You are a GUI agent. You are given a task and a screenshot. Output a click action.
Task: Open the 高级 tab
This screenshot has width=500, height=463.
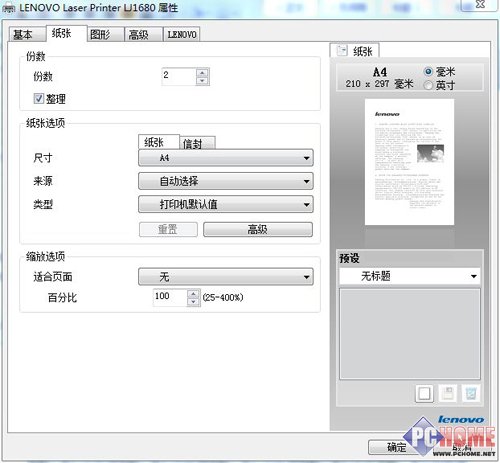click(143, 34)
